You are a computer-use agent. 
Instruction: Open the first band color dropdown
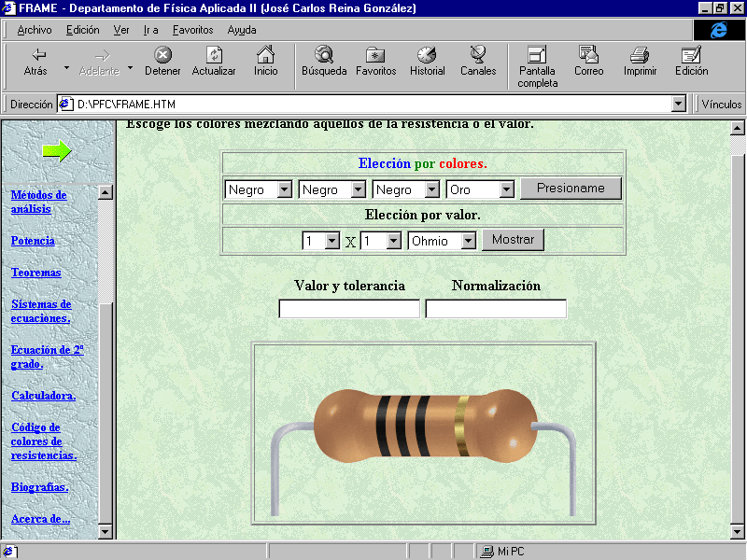[x=259, y=189]
